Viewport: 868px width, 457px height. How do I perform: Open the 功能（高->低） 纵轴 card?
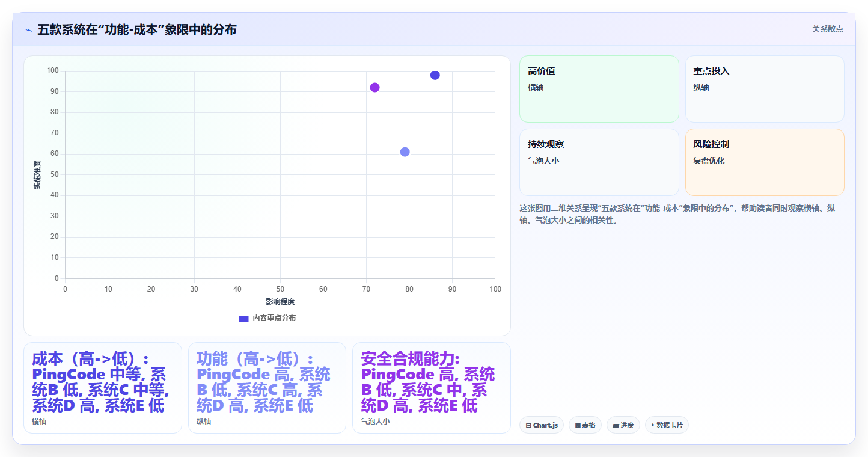267,388
